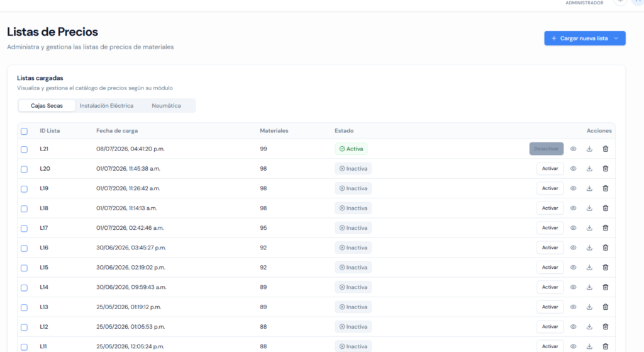Screen dimensions: 644x352
Task: Switch to the Cajas Secas tab
Action: coord(47,106)
